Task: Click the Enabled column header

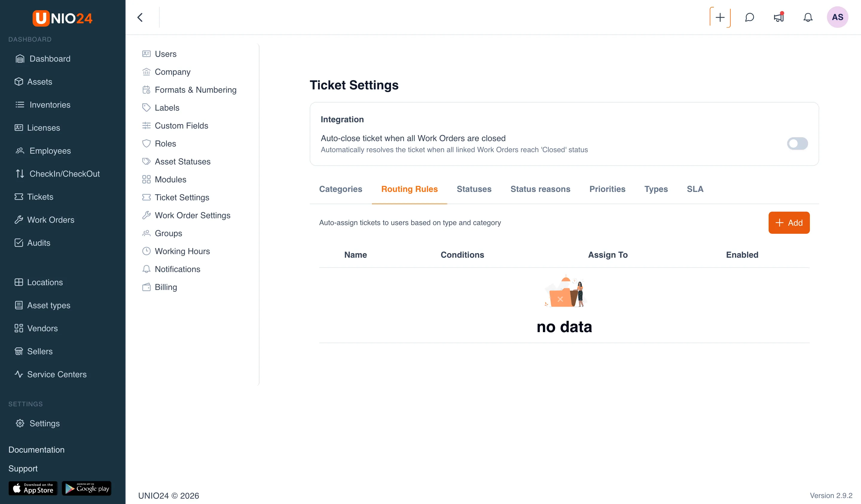Action: [742, 255]
